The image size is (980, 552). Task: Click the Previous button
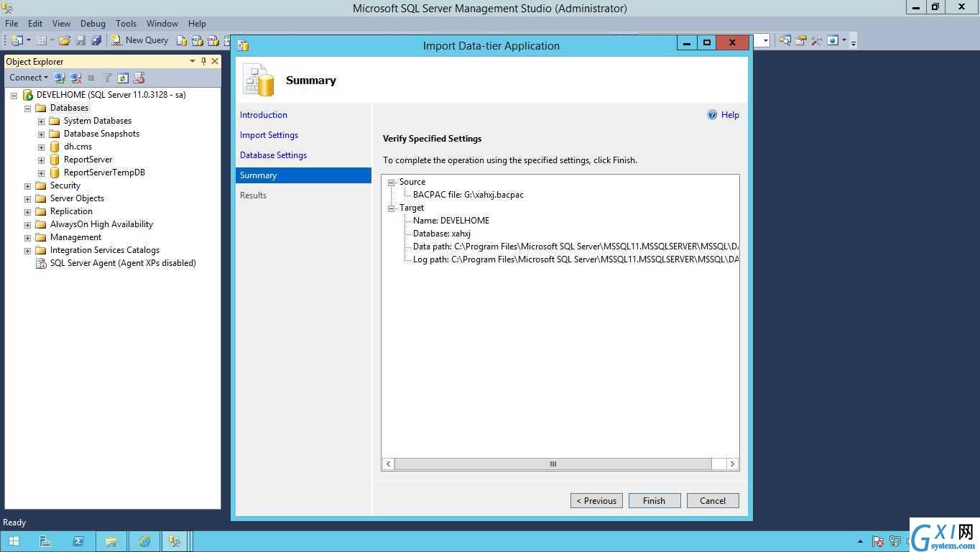click(596, 501)
